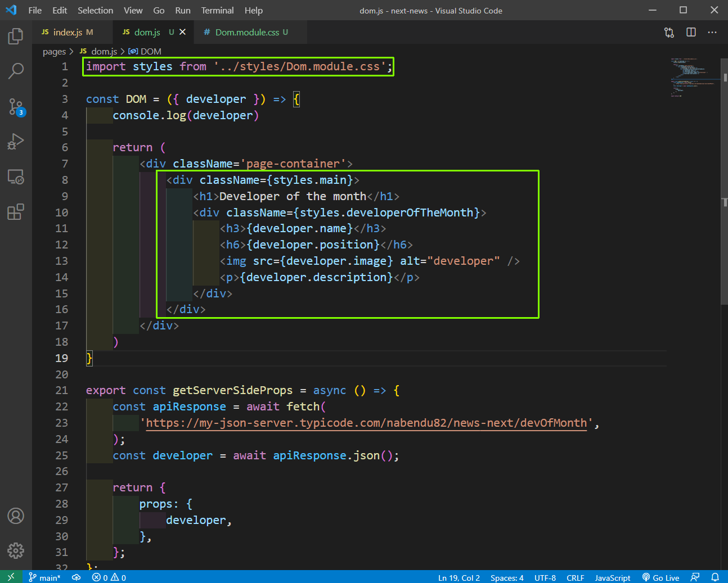Screen dimensions: 728x583
Task: Click line number 21 in gutter
Action: tap(62, 390)
